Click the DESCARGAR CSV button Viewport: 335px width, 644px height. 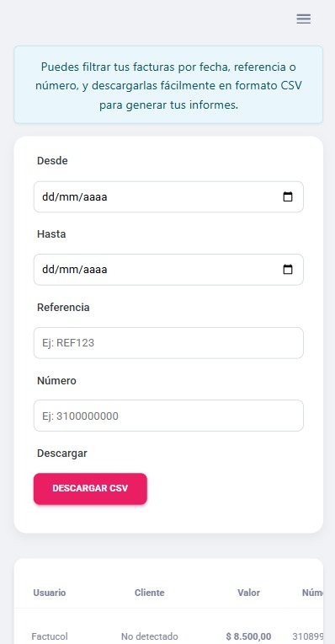click(x=90, y=489)
